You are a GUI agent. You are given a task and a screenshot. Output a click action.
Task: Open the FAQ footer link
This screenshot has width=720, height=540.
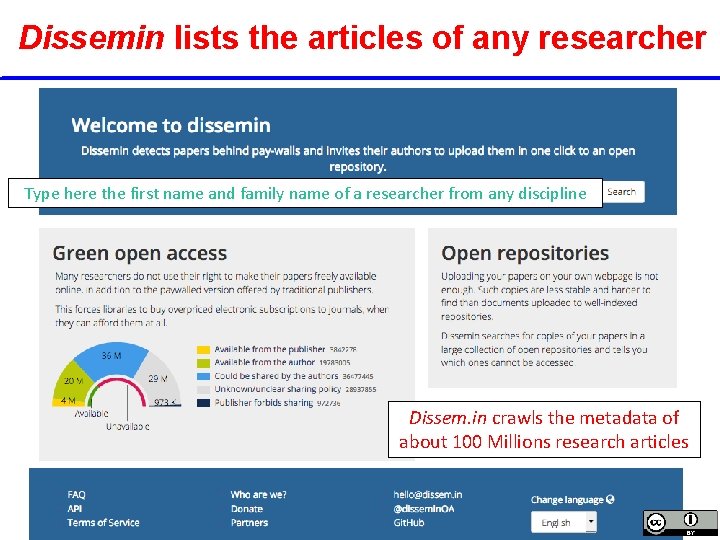76,495
